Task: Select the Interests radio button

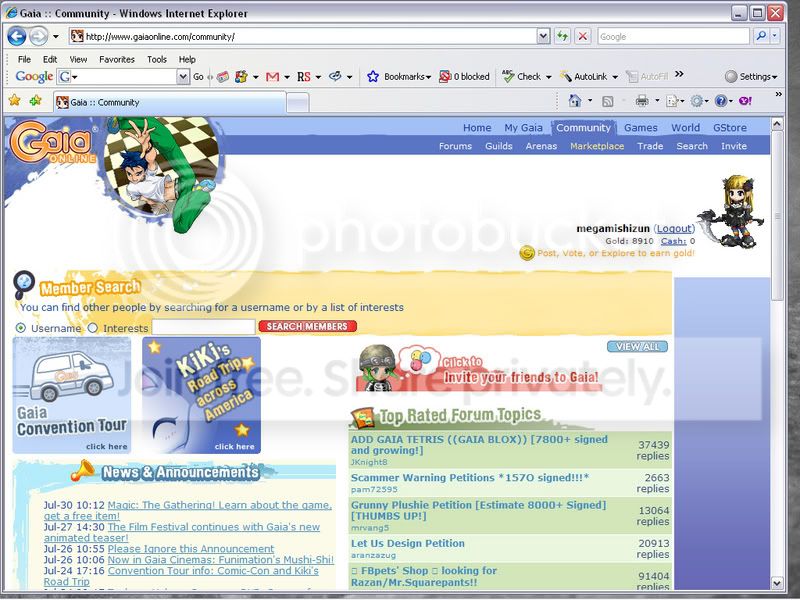Action: click(92, 328)
